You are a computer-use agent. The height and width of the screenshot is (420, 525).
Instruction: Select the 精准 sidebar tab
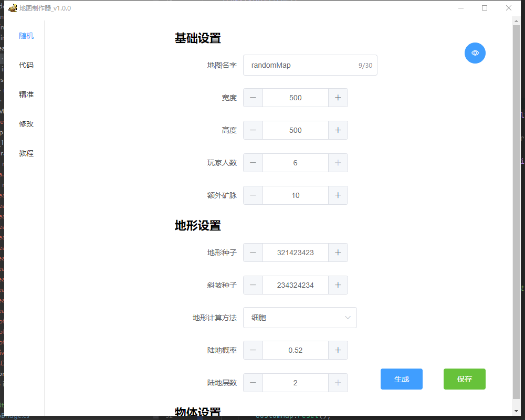[x=26, y=94]
